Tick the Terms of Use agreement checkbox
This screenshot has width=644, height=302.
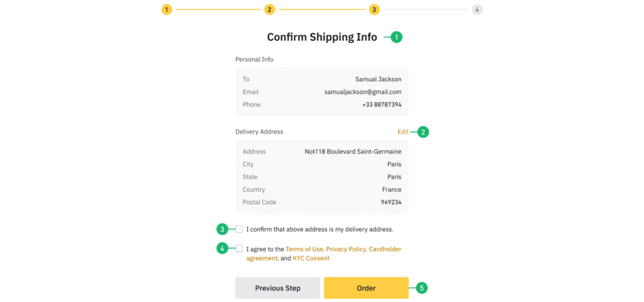[x=239, y=249]
